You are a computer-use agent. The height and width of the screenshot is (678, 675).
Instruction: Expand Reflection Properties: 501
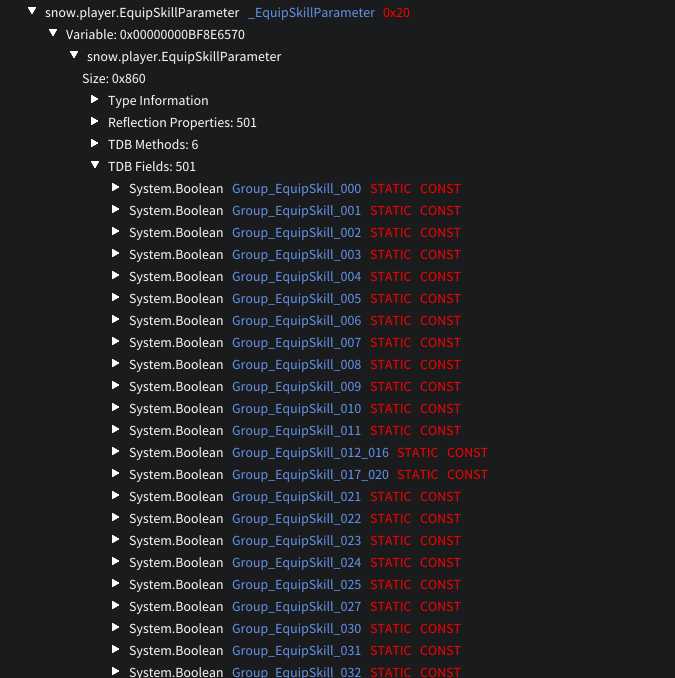(x=96, y=122)
